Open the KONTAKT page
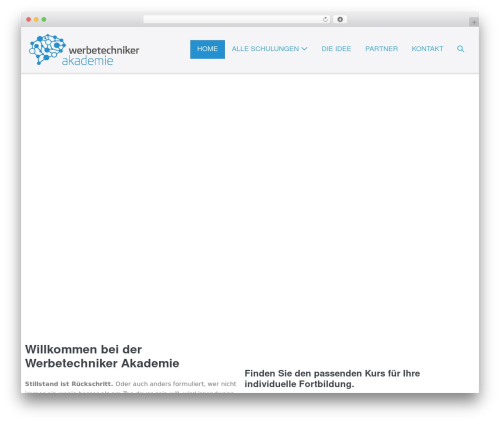The width and height of the screenshot is (500, 423). pyautogui.click(x=427, y=49)
